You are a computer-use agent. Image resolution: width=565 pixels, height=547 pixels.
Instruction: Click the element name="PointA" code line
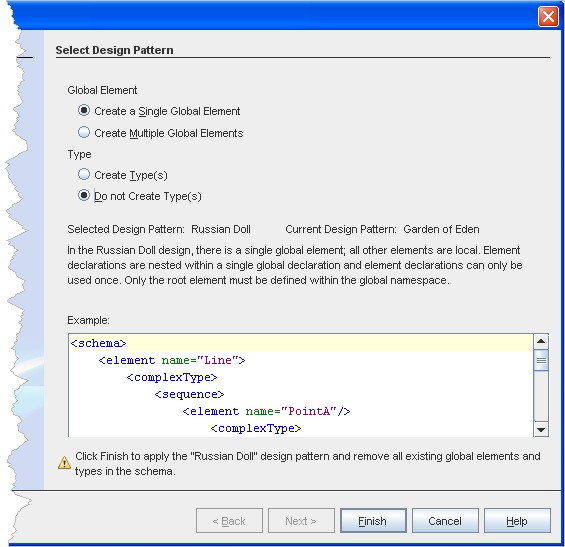(x=266, y=411)
